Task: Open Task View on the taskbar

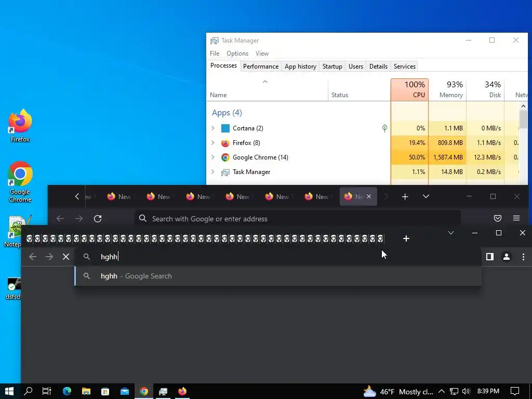Action: click(x=47, y=391)
